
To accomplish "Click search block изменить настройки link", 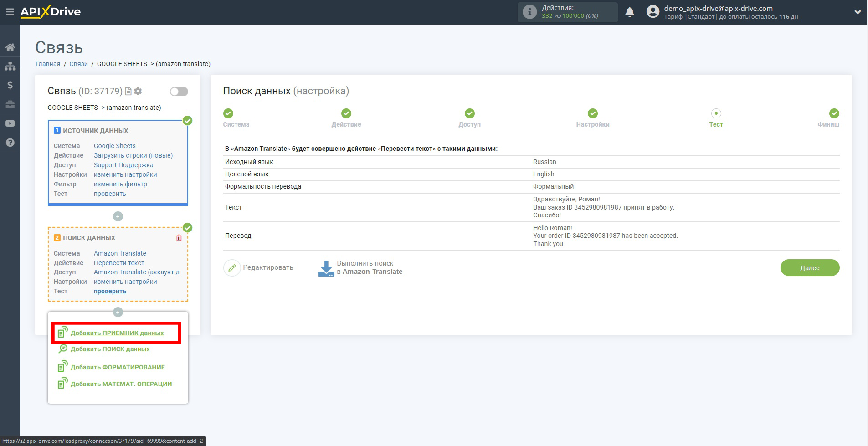I will (125, 282).
